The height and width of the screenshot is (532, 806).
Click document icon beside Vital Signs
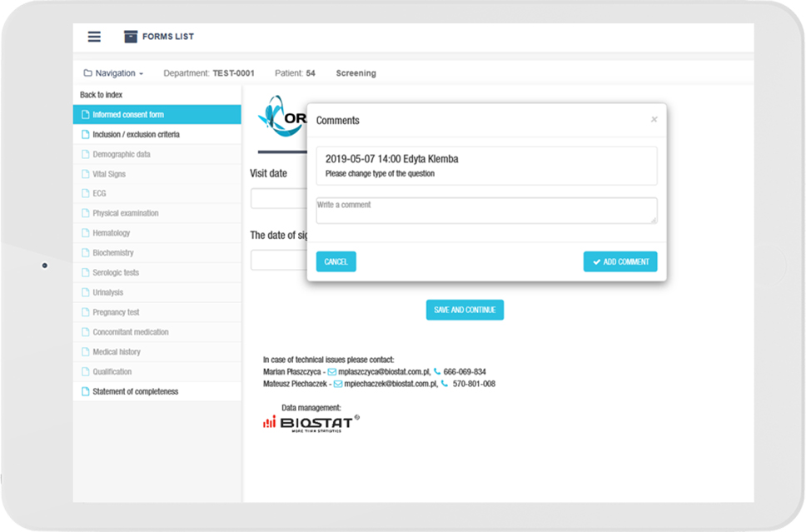point(85,174)
